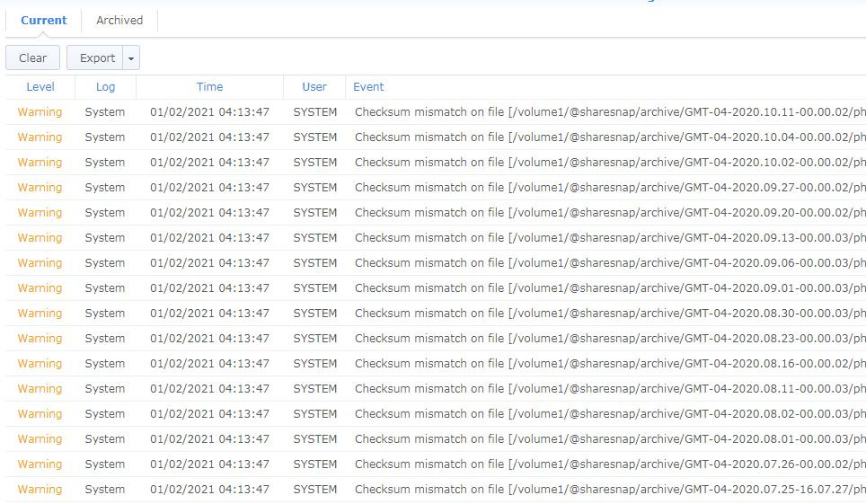Sort by the Event column header

coord(368,87)
